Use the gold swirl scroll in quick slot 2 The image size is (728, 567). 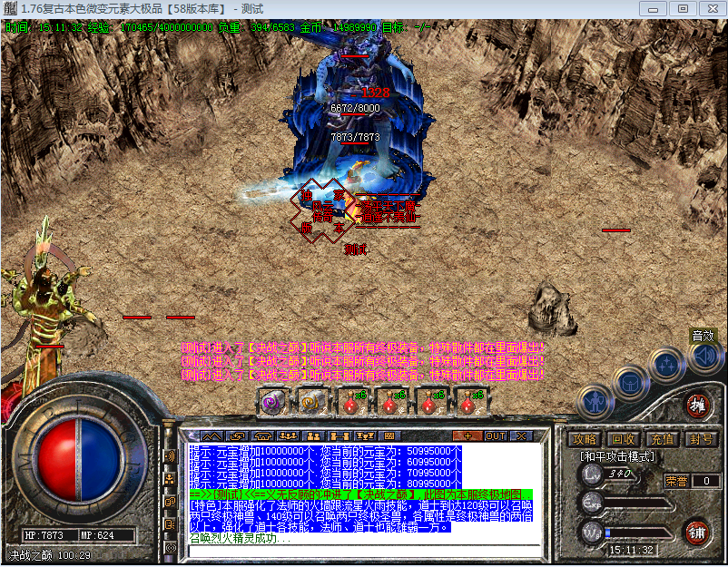312,401
